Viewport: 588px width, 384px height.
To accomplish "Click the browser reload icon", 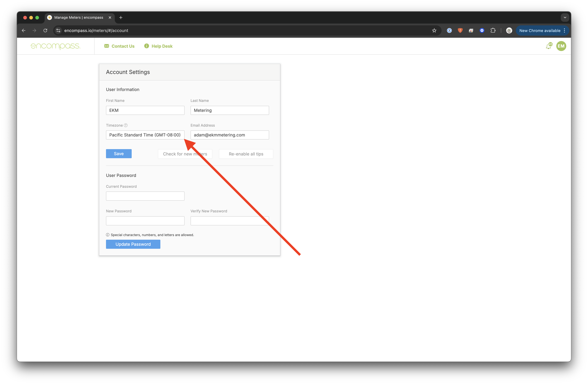I will coord(45,31).
